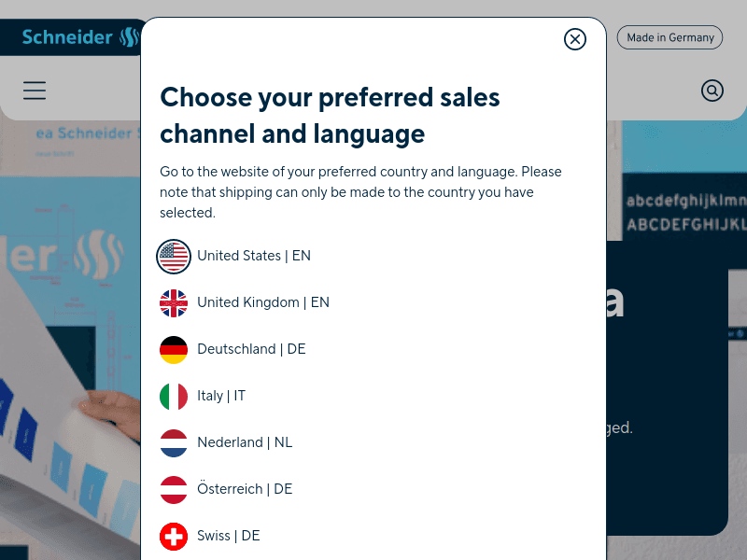Open the search magnifier icon
The width and height of the screenshot is (747, 560).
click(x=712, y=91)
